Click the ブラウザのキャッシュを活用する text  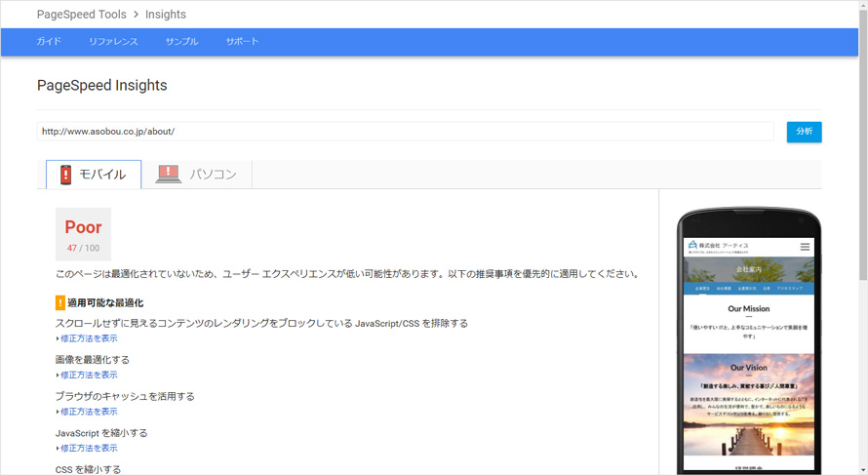coord(125,396)
